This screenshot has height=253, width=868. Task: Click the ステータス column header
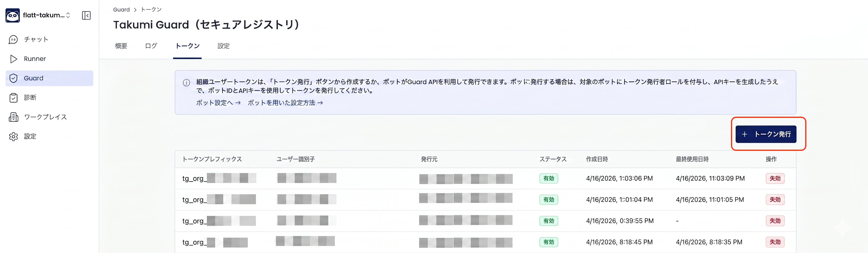point(553,159)
